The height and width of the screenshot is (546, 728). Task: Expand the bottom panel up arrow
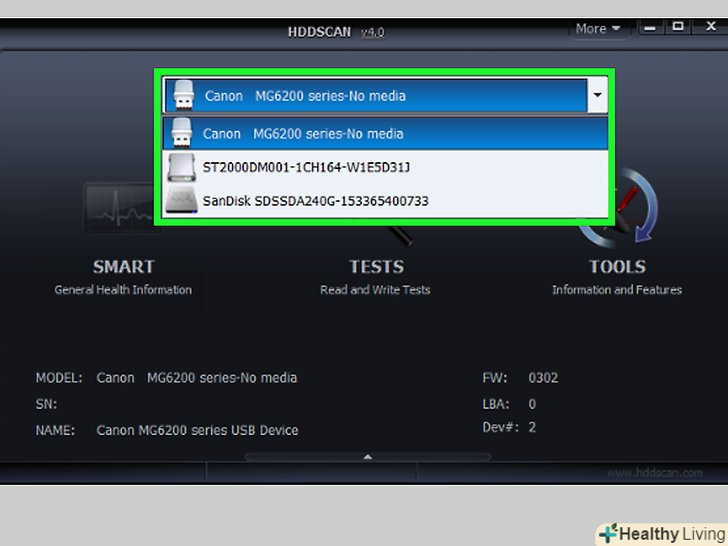(368, 457)
